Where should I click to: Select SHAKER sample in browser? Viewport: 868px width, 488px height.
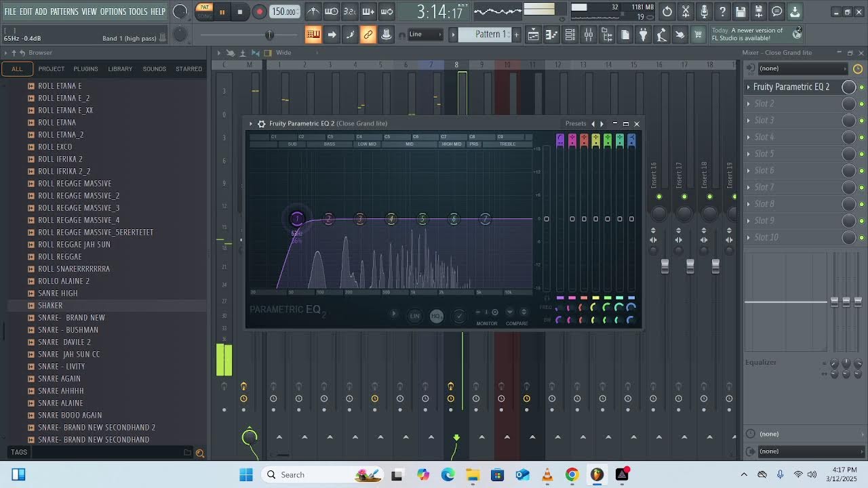tap(106, 306)
